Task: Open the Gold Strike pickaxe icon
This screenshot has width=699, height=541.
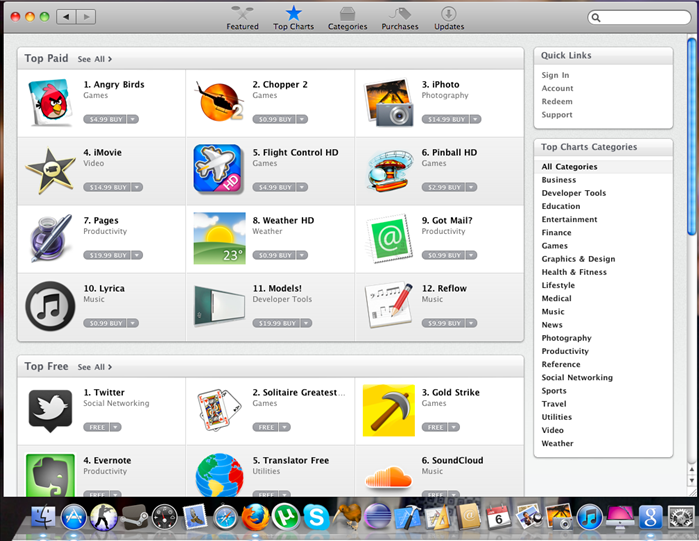Action: [x=389, y=410]
